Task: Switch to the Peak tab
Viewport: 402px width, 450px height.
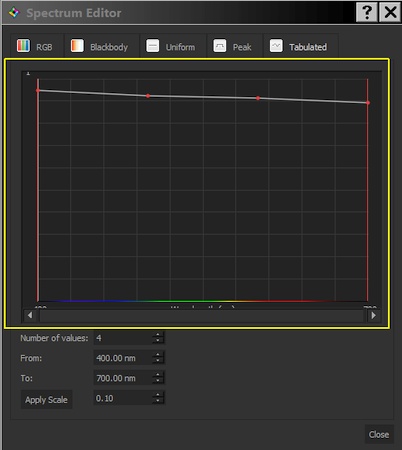Action: point(235,46)
